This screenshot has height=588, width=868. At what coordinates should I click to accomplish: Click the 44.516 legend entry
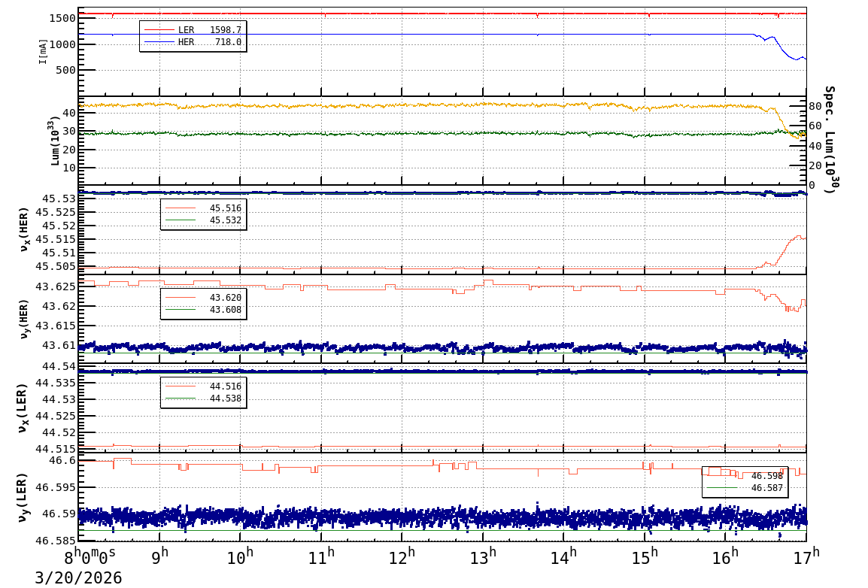click(x=203, y=386)
